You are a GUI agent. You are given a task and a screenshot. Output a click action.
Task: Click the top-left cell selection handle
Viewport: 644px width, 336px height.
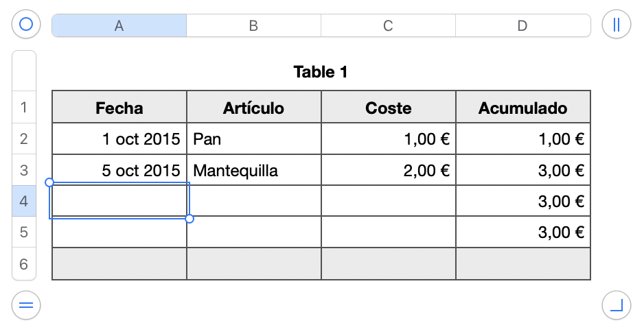click(x=49, y=182)
